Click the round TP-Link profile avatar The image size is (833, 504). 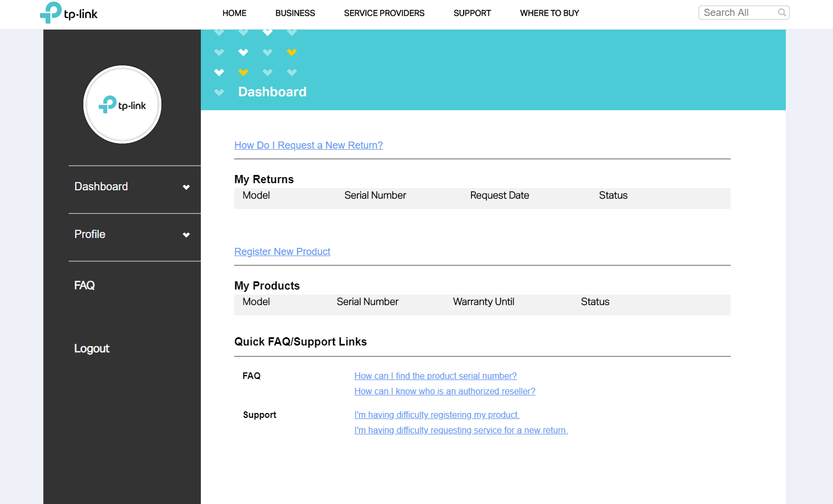coord(122,105)
